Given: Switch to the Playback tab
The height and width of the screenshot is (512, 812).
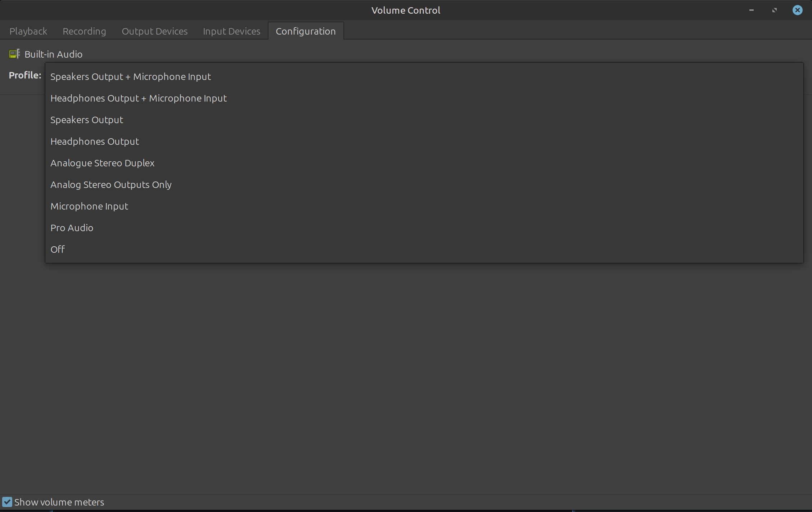Looking at the screenshot, I should coord(28,31).
